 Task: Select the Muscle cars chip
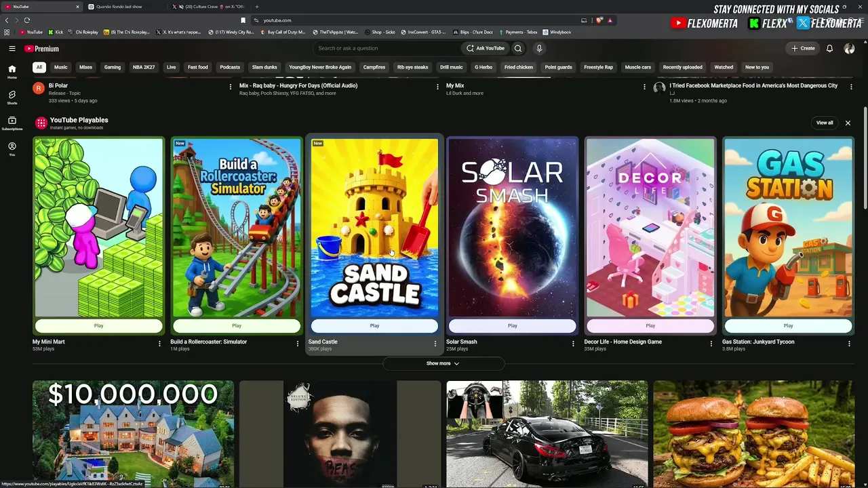637,67
